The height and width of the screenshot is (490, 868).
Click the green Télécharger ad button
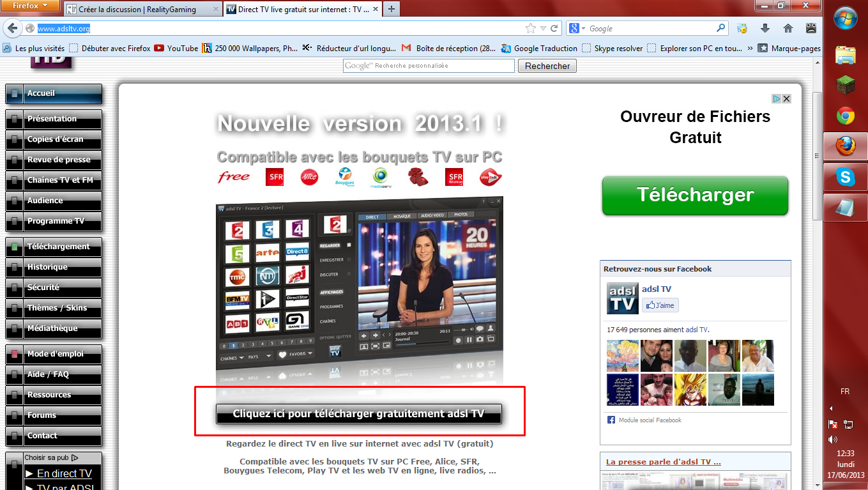(695, 195)
